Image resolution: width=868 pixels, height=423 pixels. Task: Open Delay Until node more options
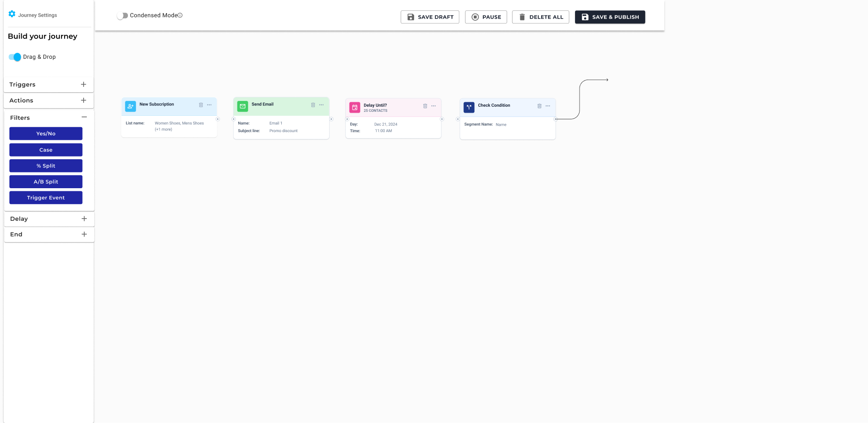[434, 106]
